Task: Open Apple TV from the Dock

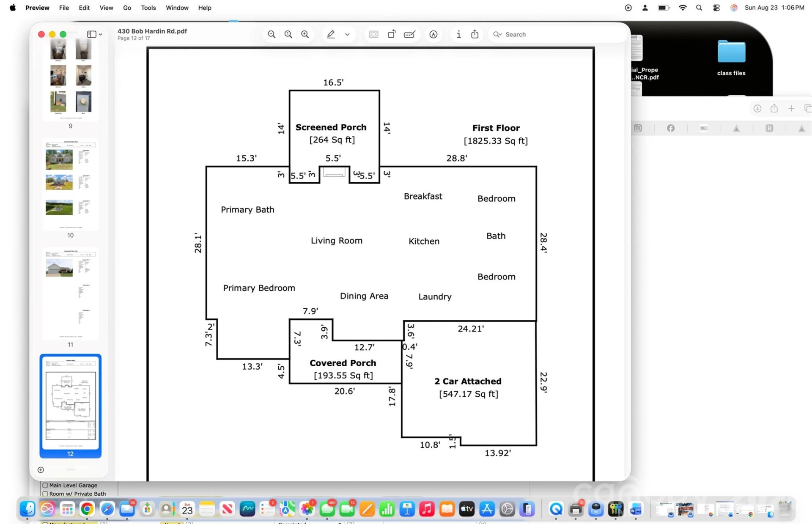Action: point(467,509)
